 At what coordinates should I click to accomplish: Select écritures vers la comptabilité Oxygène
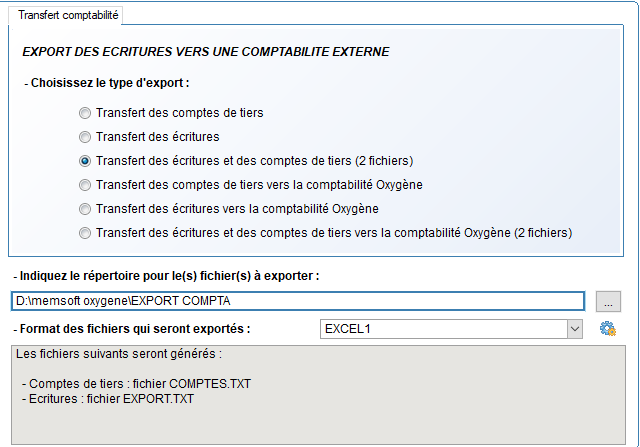229,209
